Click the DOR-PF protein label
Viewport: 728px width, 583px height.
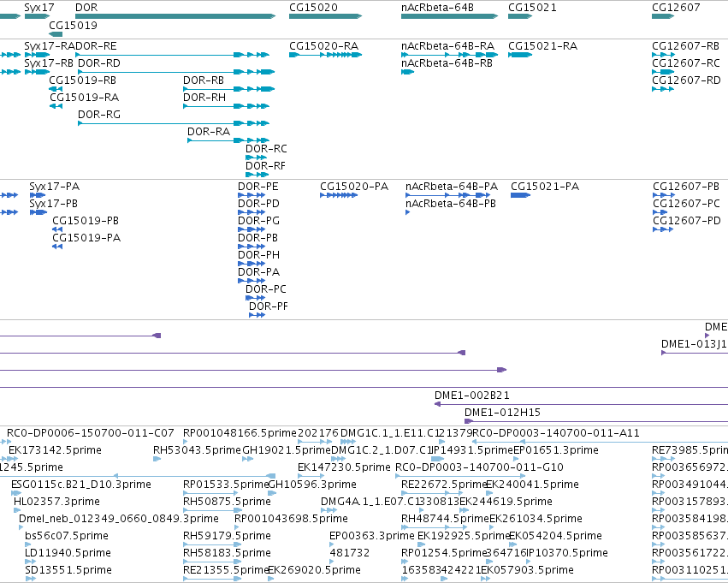click(x=269, y=307)
